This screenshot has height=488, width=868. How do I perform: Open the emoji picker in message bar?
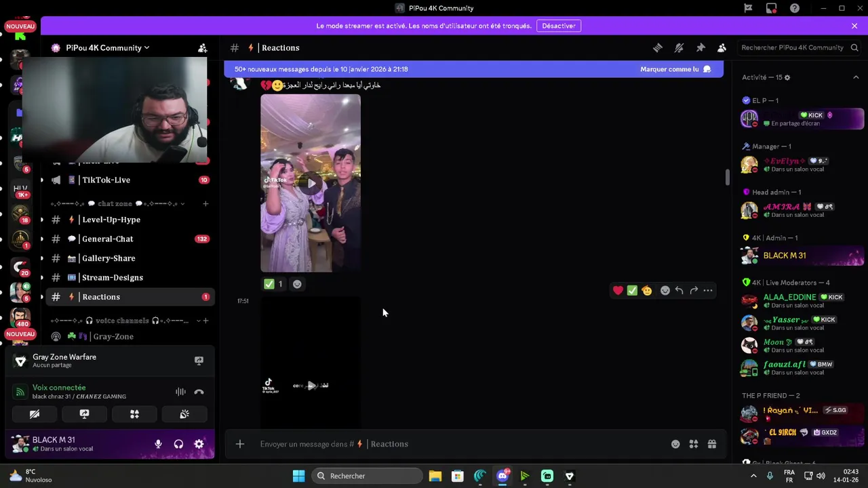675,444
